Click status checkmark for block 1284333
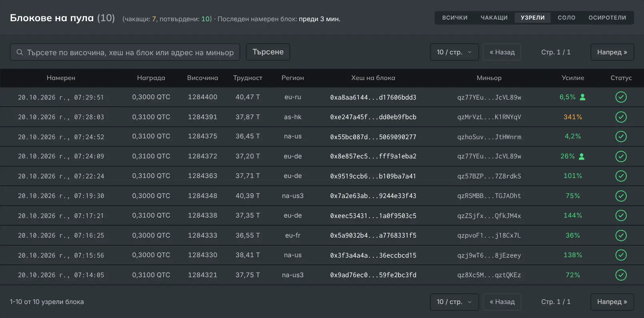Image resolution: width=644 pixels, height=318 pixels. click(621, 235)
